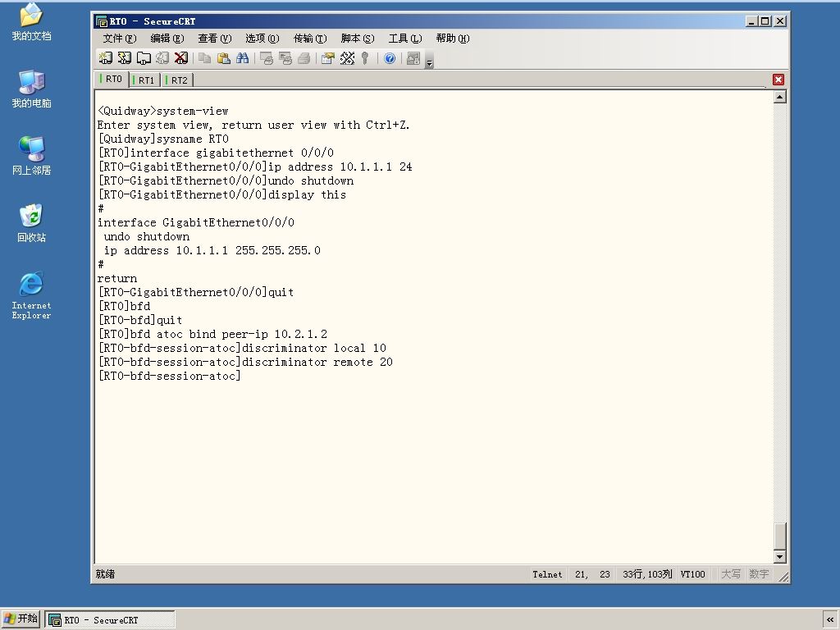The height and width of the screenshot is (630, 840).
Task: Click the Print Screen icon
Action: pyautogui.click(x=267, y=58)
